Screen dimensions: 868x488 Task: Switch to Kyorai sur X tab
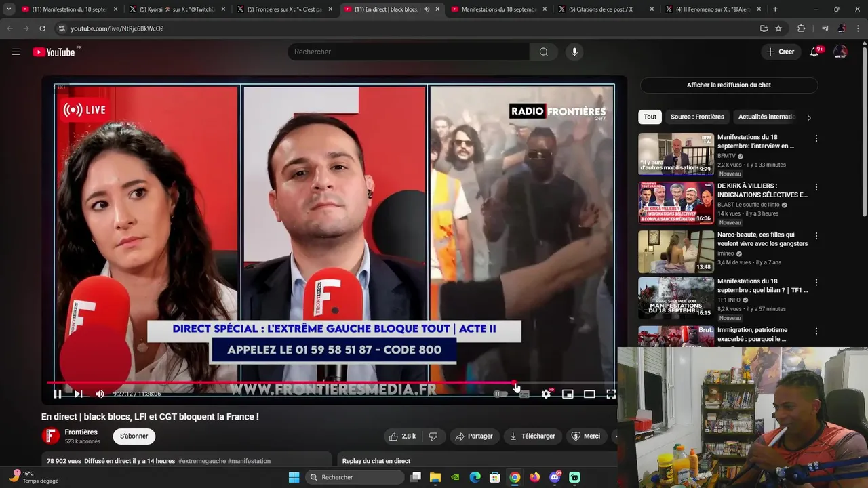click(176, 9)
